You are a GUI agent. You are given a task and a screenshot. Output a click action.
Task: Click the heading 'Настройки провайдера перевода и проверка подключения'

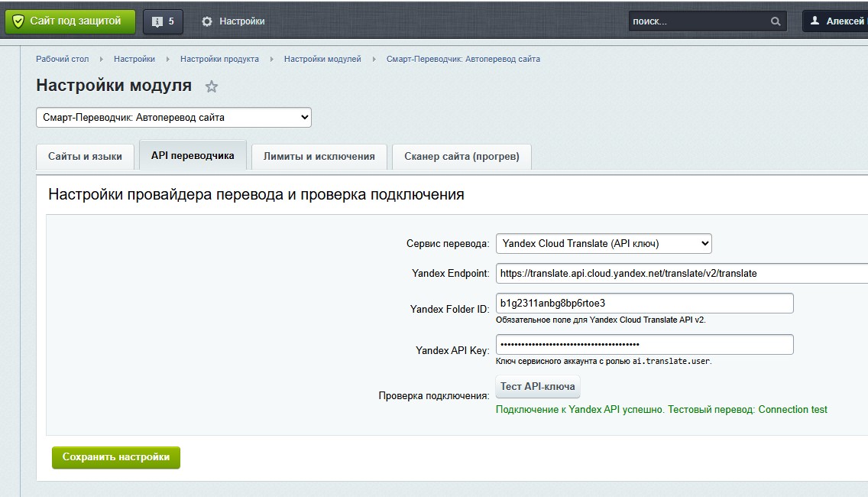click(256, 194)
